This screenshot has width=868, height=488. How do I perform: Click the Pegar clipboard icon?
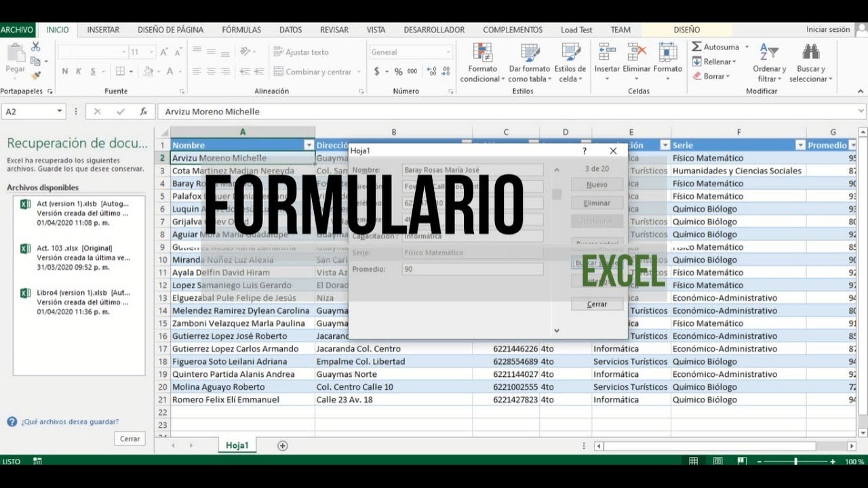tap(15, 54)
